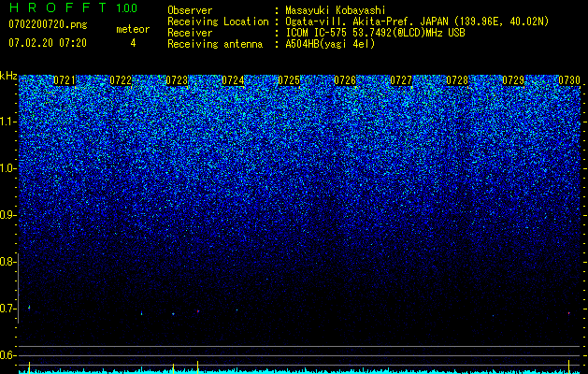Click the Receiving Location label

218,22
